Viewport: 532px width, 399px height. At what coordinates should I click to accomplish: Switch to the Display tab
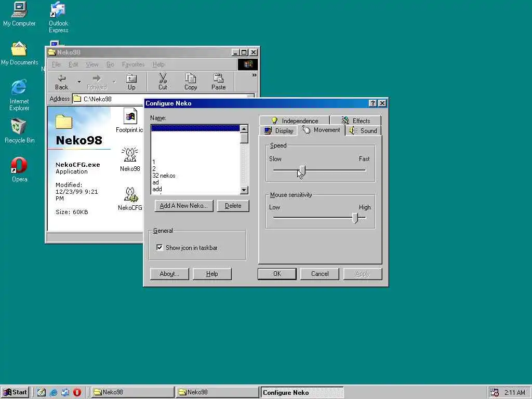278,130
